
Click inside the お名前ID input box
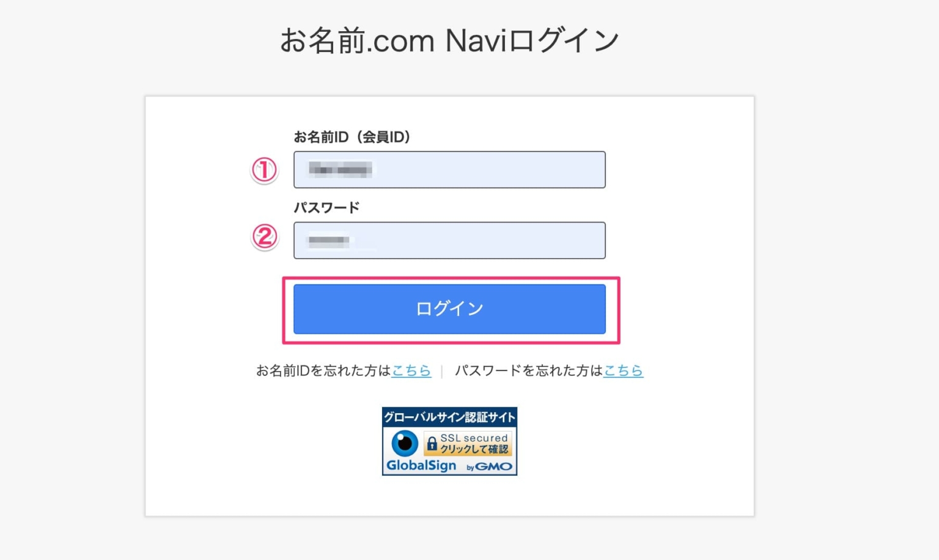[x=449, y=169]
